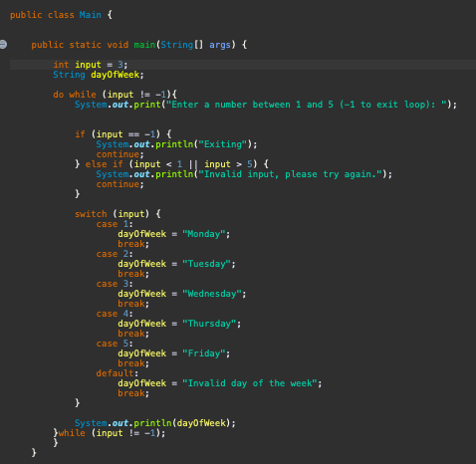Click the default case label

tap(118, 373)
